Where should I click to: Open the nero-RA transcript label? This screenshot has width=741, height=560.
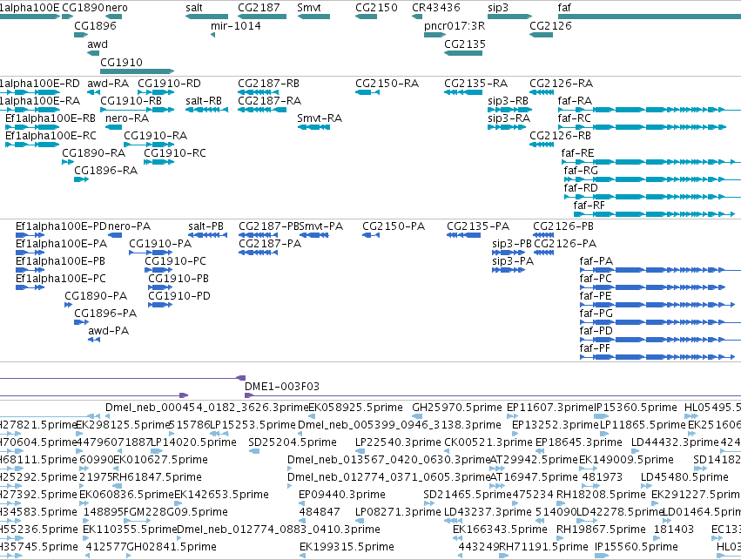(x=127, y=118)
